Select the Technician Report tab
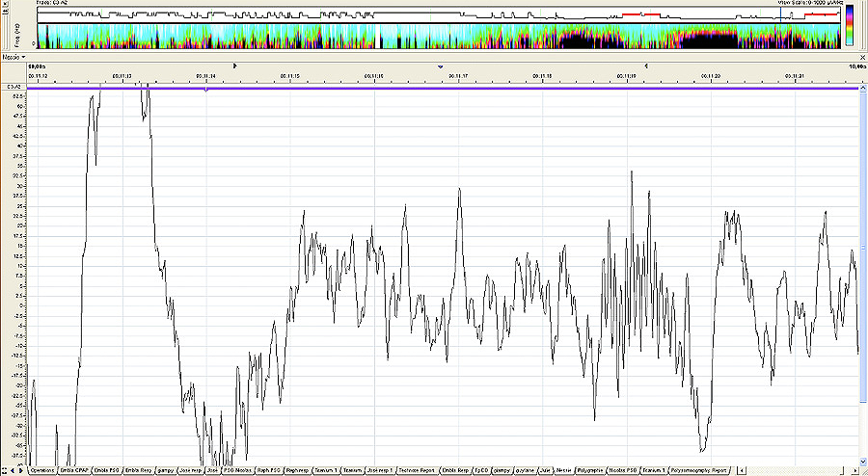Image resolution: width=868 pixels, height=476 pixels. [x=418, y=470]
